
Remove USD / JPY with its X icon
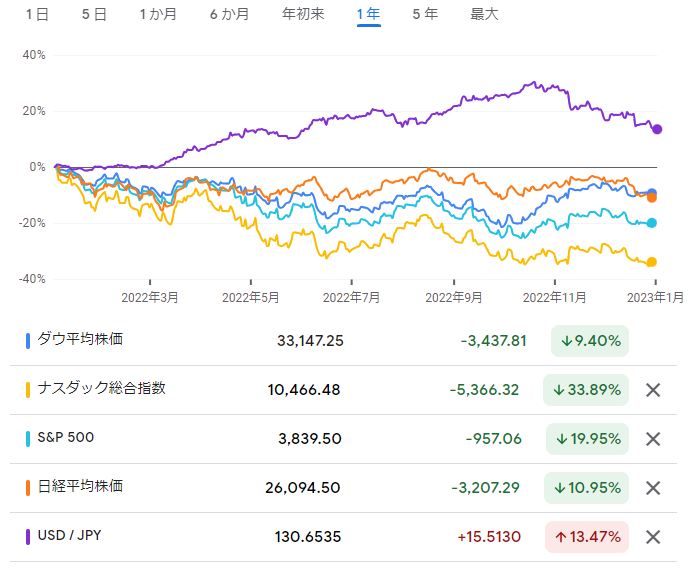653,537
